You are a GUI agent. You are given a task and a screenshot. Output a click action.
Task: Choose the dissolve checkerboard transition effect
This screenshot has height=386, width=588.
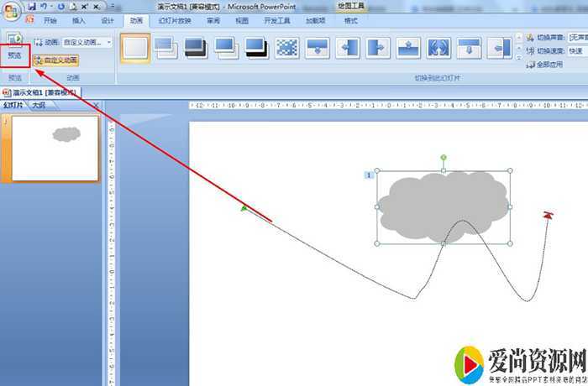pyautogui.click(x=287, y=49)
